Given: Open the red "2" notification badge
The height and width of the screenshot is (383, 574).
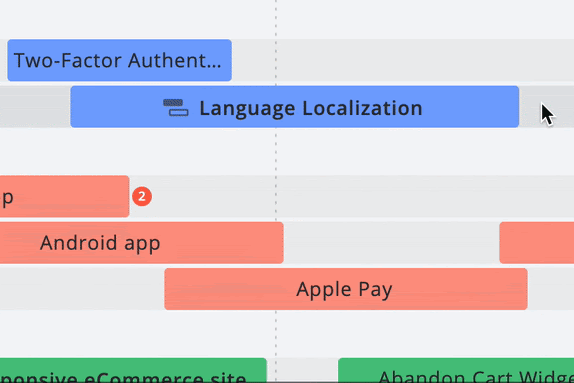Looking at the screenshot, I should point(142,197).
